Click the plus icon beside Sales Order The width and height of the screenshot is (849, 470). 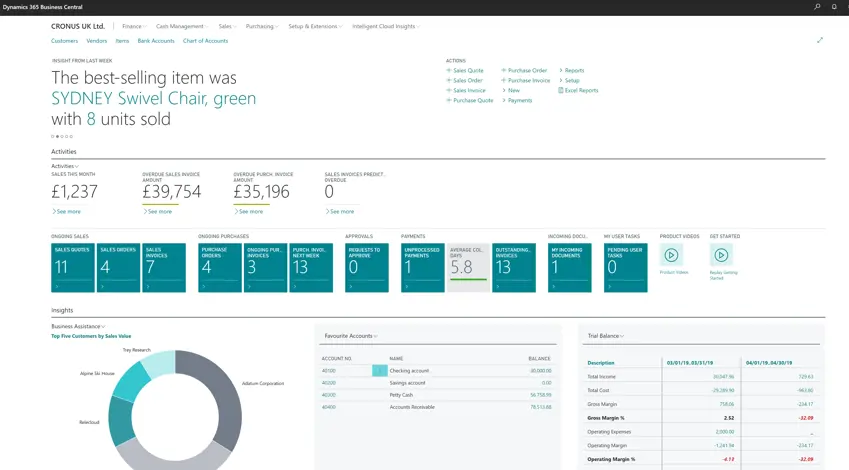point(448,80)
